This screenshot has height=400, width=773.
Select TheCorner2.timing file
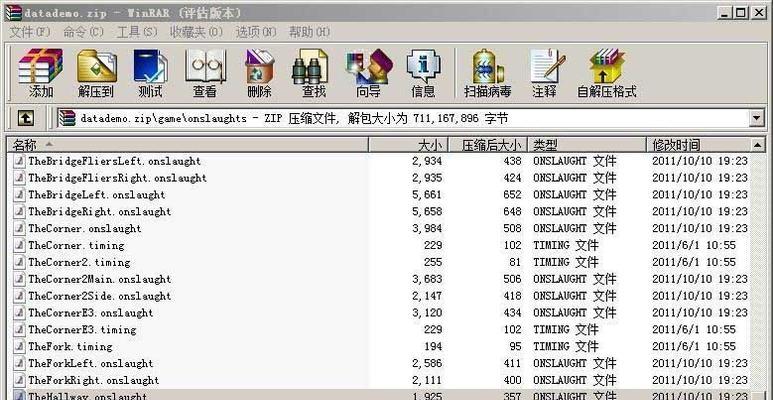coord(79,262)
